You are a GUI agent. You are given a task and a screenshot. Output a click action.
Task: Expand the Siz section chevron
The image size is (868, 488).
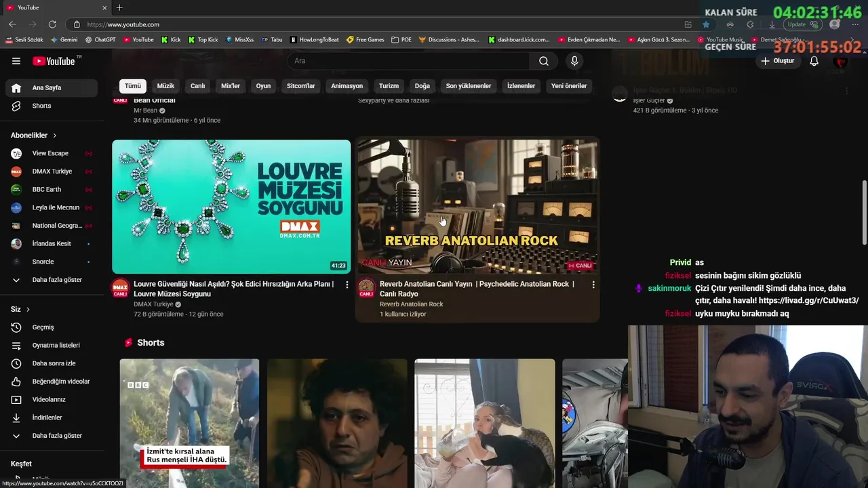[28, 310]
